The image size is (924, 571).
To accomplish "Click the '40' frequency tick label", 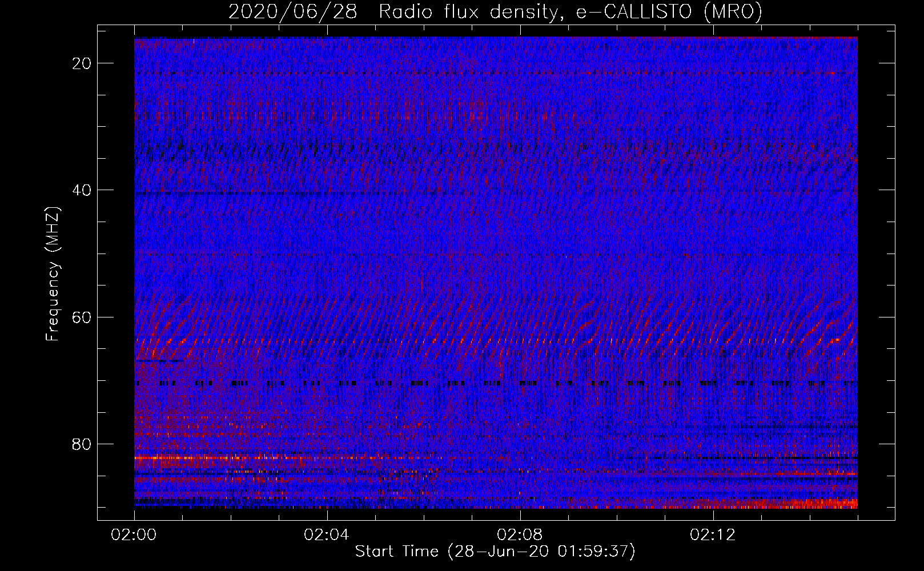I will 82,190.
